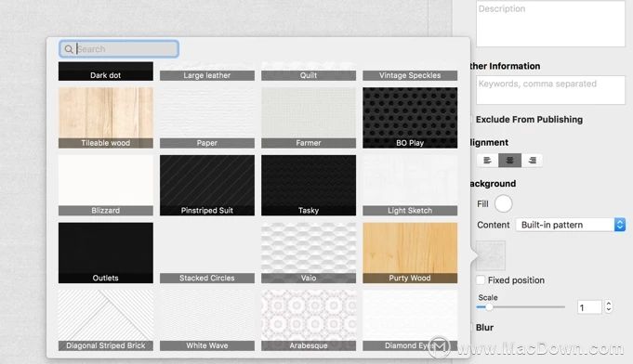
Task: Set alignment to left
Action: click(487, 161)
